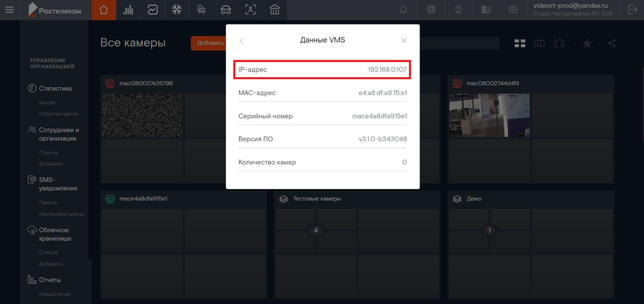
Task: Open the office building icon in top bar
Action: coord(486,10)
